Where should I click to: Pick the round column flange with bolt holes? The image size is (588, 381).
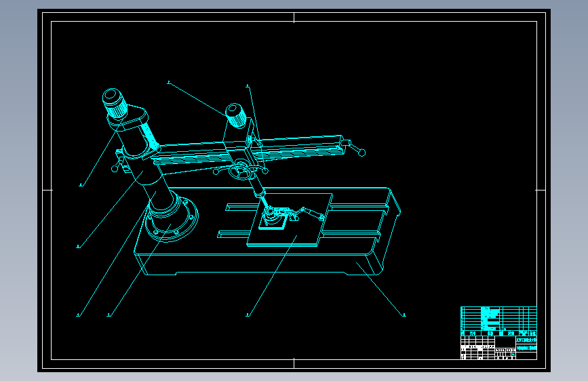172,219
